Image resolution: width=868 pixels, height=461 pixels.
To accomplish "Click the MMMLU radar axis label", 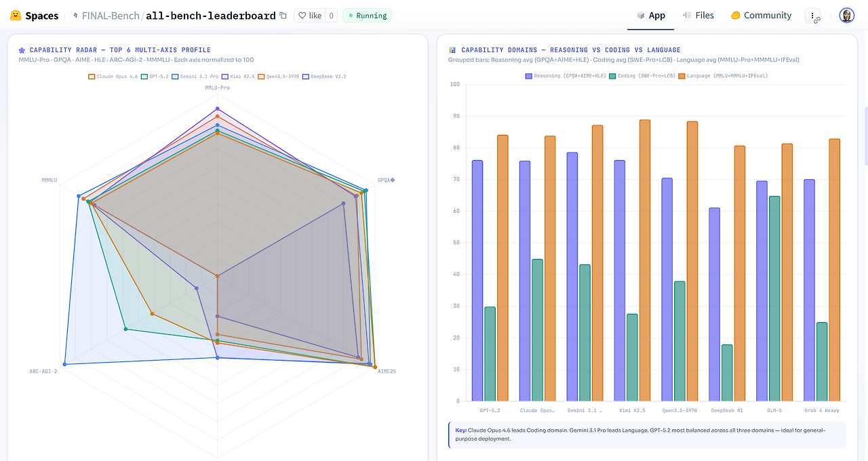I will (50, 180).
